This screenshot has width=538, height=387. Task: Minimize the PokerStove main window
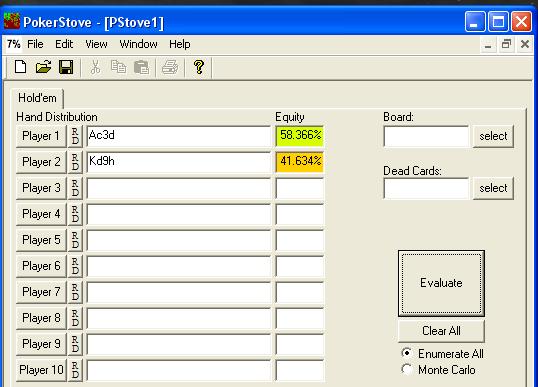(x=475, y=21)
